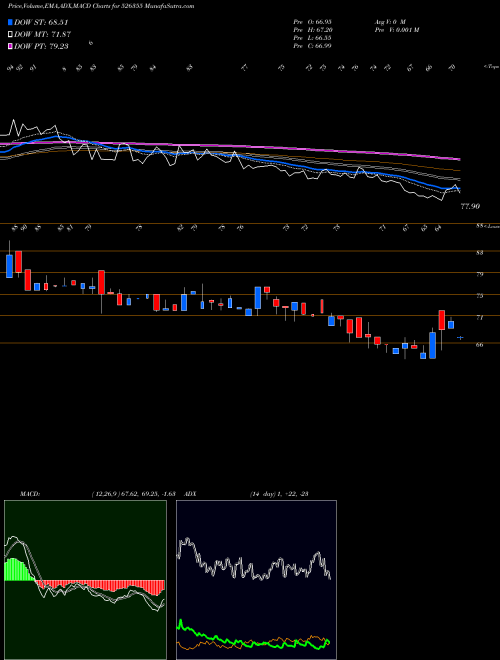Viewport: 500px width, 660px height.
Task: Click the white DOW MT legend swatch
Action: tap(10, 35)
